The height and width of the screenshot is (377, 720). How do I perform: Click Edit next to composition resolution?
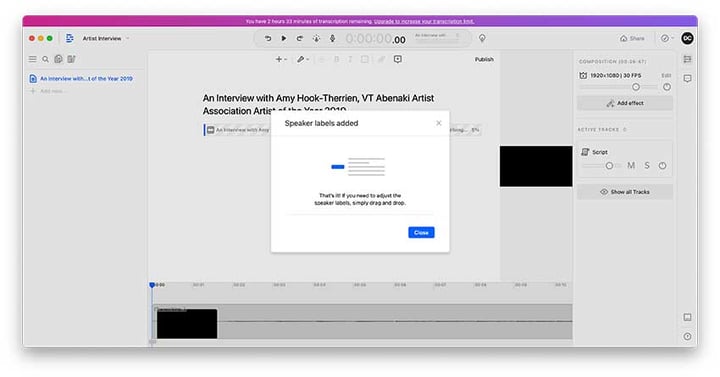(666, 75)
